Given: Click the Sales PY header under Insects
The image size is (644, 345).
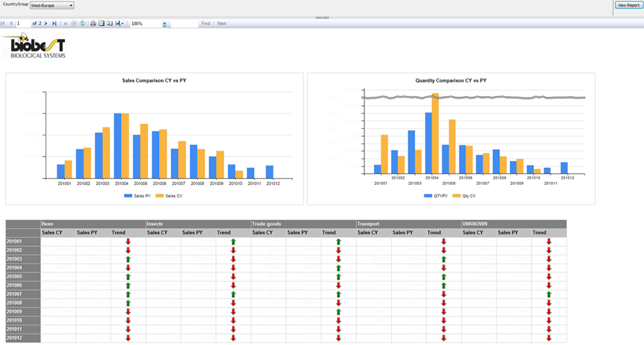Looking at the screenshot, I should click(x=198, y=233).
